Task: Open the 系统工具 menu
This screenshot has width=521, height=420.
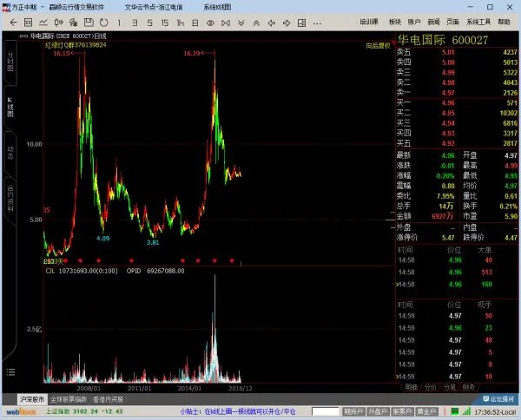Action: tap(477, 21)
